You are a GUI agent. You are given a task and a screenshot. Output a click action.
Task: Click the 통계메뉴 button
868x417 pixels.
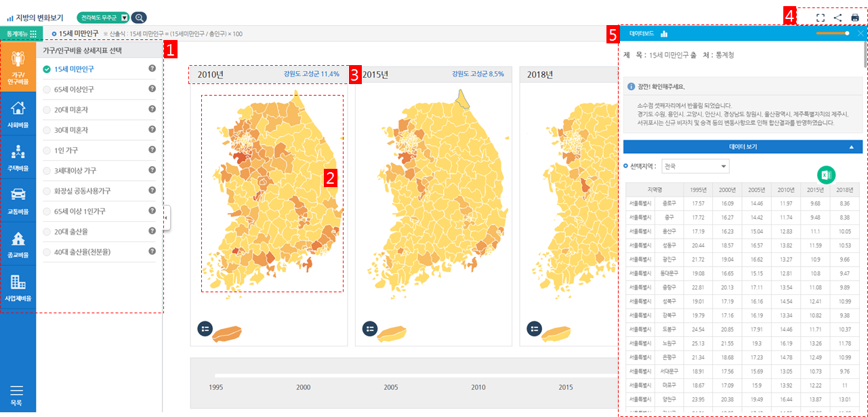(x=21, y=33)
